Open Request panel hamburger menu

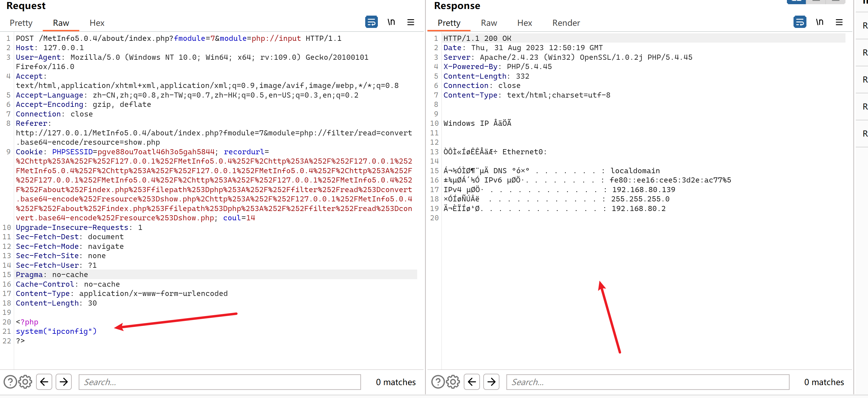(410, 22)
